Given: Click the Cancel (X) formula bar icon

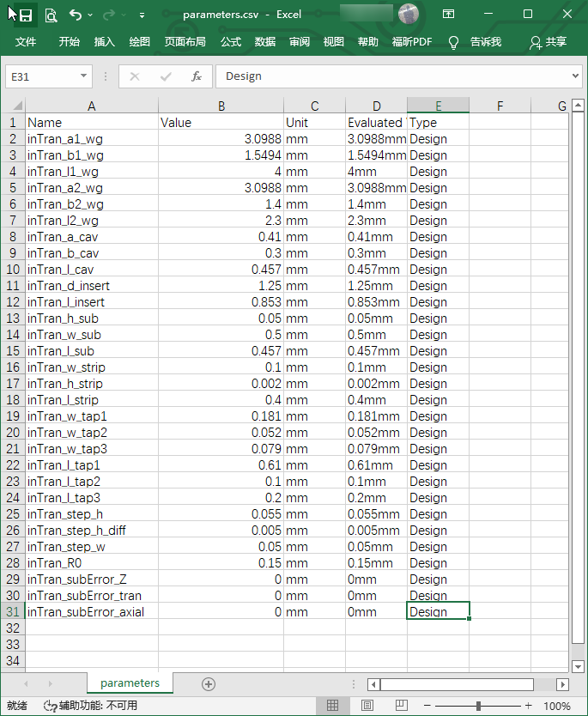Looking at the screenshot, I should click(135, 76).
